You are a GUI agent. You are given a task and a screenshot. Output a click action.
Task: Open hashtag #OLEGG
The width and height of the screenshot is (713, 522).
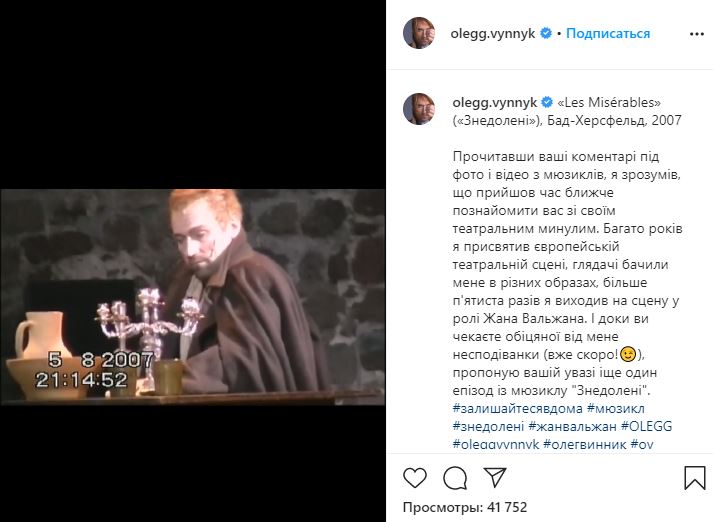click(x=646, y=427)
